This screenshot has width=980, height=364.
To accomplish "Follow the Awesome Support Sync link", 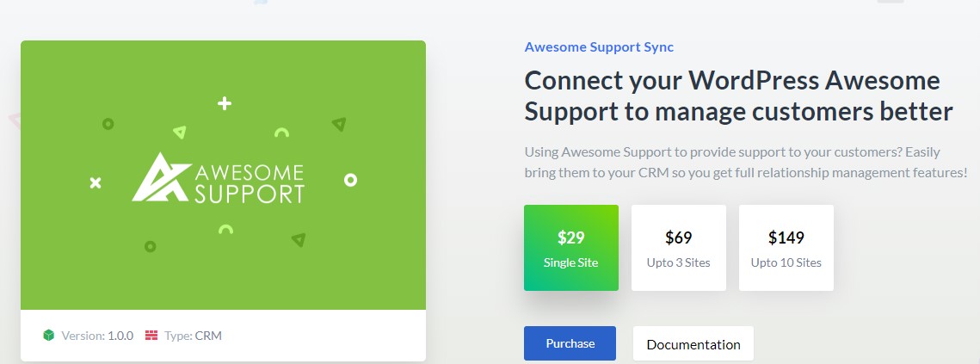I will [x=599, y=47].
